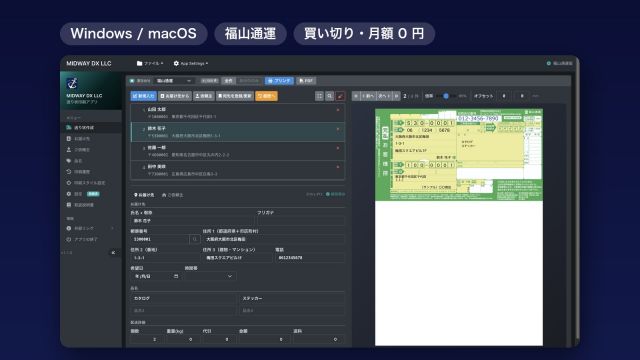Click the postal code lookup search icon
Viewport: 640px width, 360px height.
(x=195, y=239)
